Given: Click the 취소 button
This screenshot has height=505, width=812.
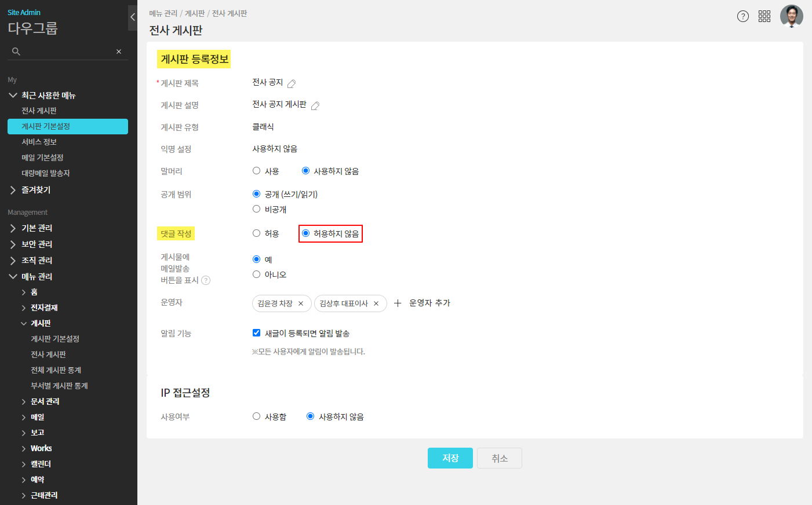Looking at the screenshot, I should tap(499, 458).
